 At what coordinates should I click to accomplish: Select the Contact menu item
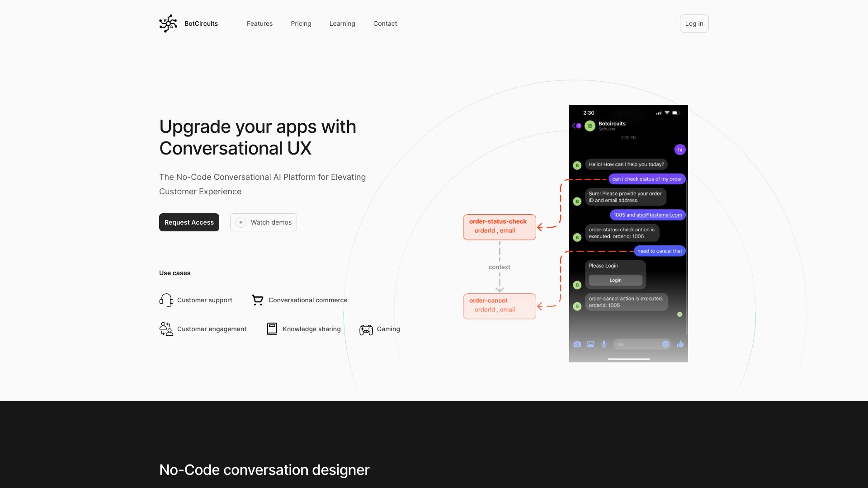[385, 23]
